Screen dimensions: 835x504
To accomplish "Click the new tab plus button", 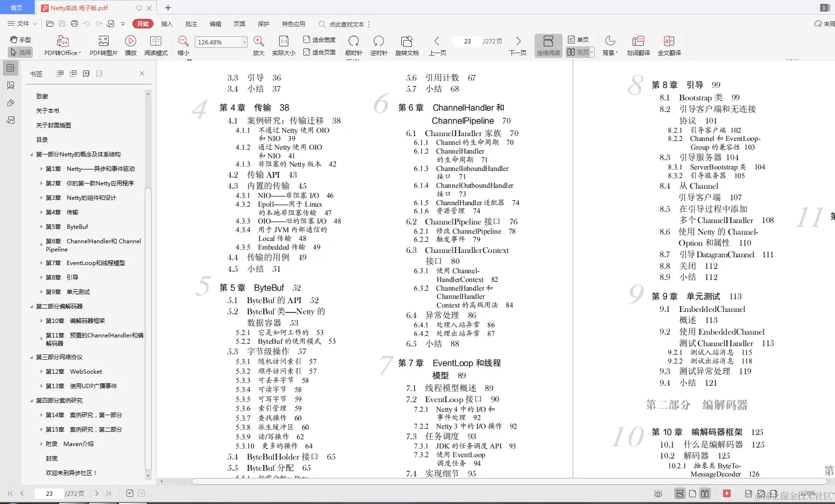I will (168, 8).
